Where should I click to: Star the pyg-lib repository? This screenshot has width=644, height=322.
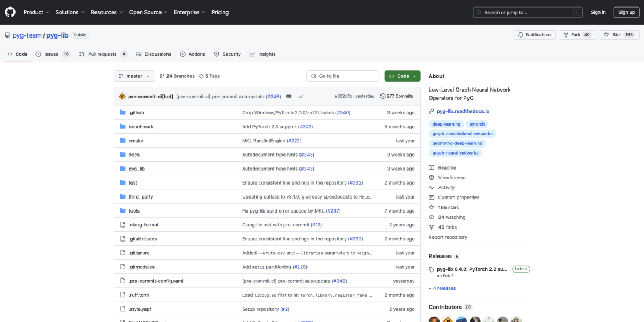[x=613, y=35]
